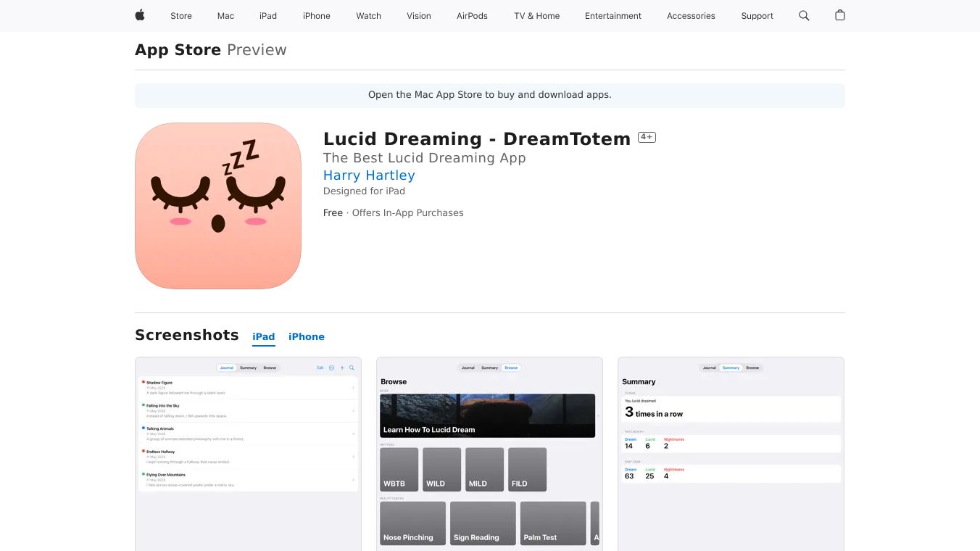
Task: Click the 4+ age rating badge
Action: point(647,137)
